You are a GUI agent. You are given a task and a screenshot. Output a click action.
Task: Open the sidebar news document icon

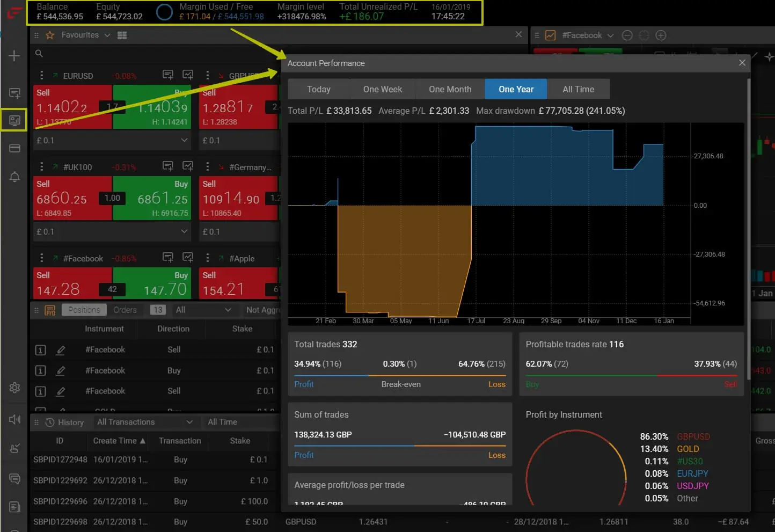14,507
